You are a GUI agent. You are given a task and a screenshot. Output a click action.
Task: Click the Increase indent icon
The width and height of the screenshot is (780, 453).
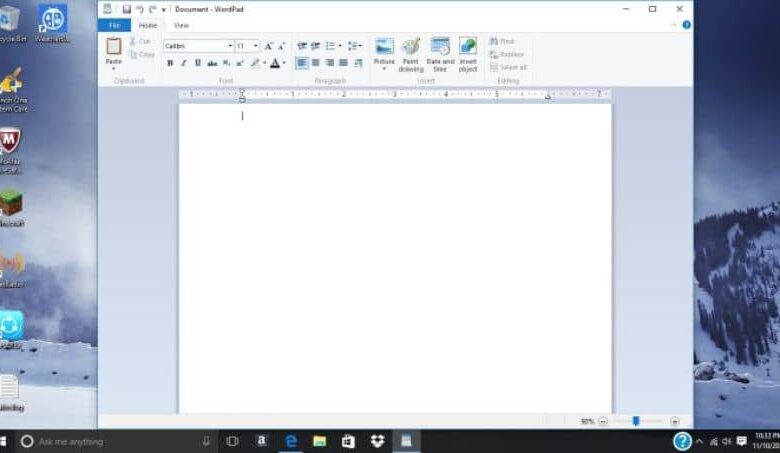click(315, 46)
